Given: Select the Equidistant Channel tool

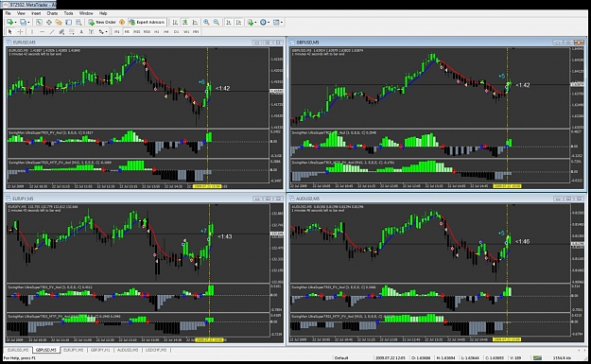Looking at the screenshot, I should 61,31.
